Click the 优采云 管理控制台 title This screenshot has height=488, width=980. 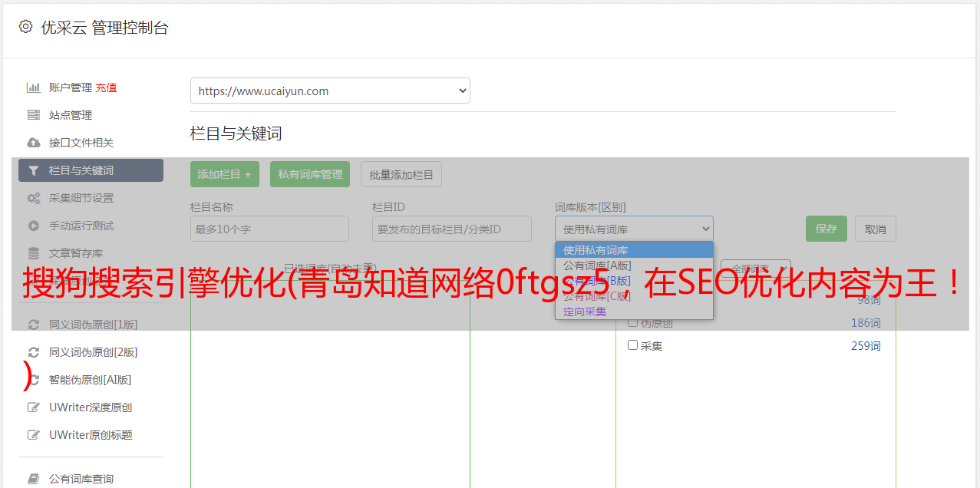pos(104,28)
